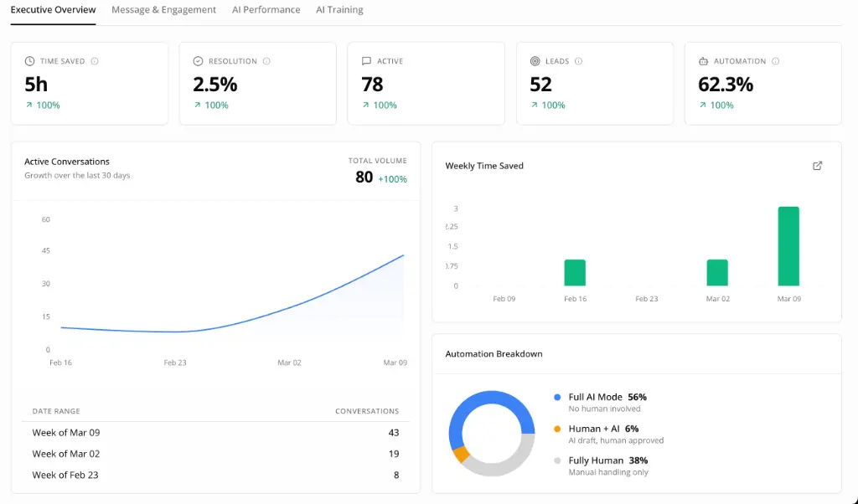
Task: Open Weekly Time Saved via external link icon
Action: tap(817, 166)
